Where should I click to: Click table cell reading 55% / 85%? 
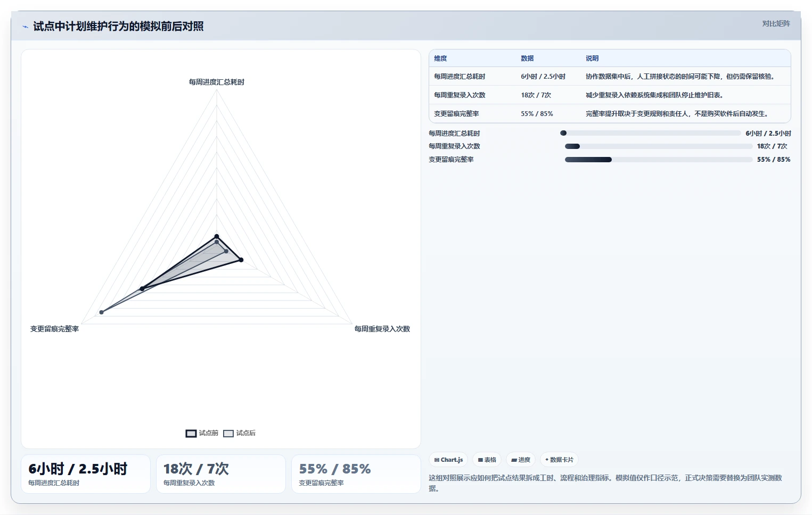(x=537, y=114)
